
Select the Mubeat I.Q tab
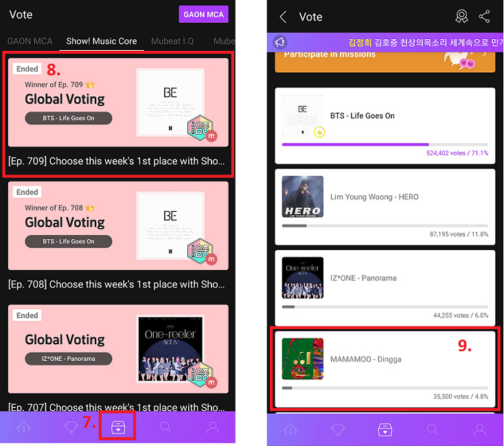172,41
